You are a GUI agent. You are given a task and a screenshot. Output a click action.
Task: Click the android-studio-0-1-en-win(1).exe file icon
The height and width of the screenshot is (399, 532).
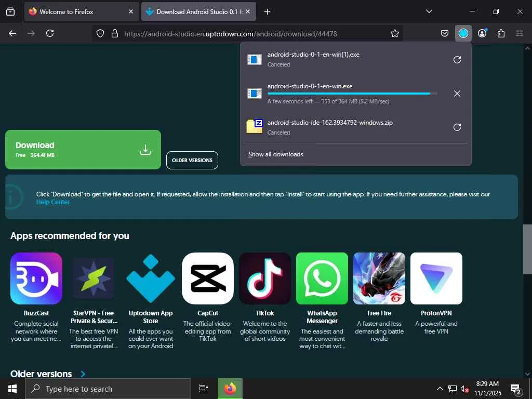tap(255, 59)
